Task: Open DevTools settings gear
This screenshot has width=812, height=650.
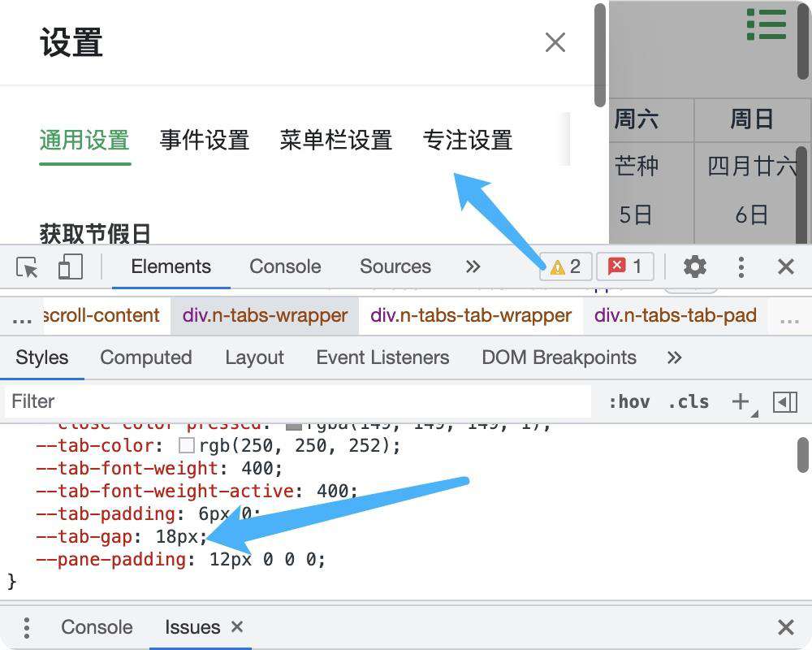Action: click(694, 267)
